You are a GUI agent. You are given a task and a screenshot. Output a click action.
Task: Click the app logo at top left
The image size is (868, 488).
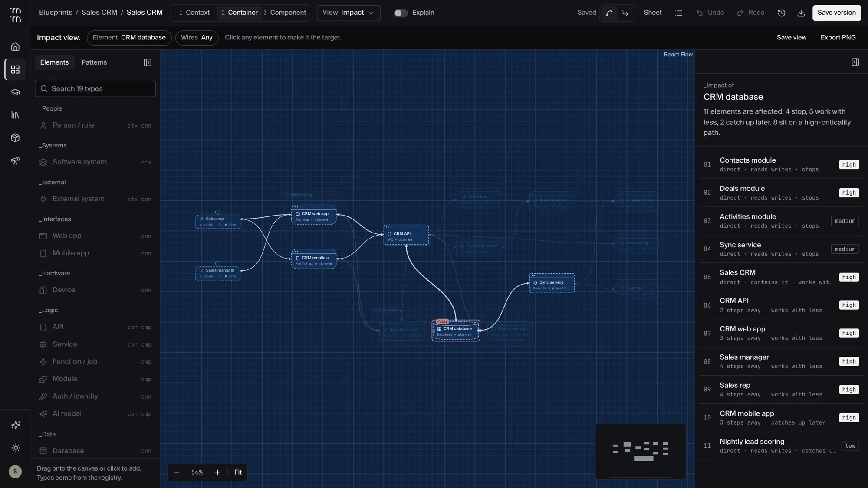pyautogui.click(x=15, y=15)
